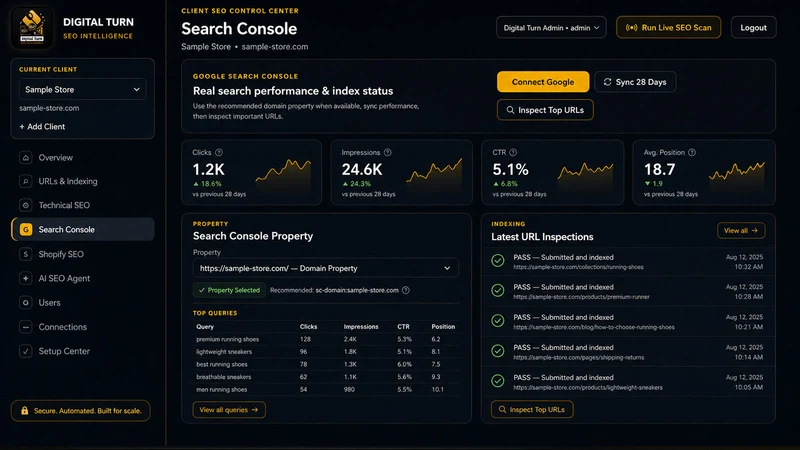Click + Add Client link
800x450 pixels.
(x=42, y=127)
